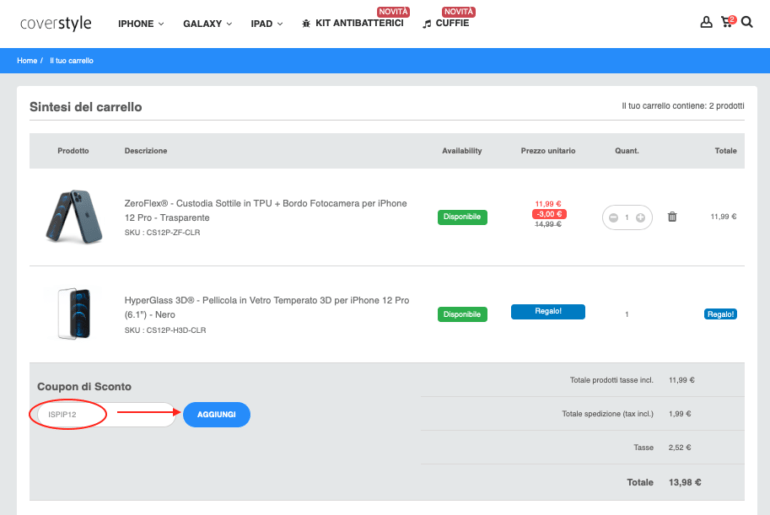Screen dimensions: 770x515
Task: Expand the IPHONE menu
Action: (x=141, y=24)
